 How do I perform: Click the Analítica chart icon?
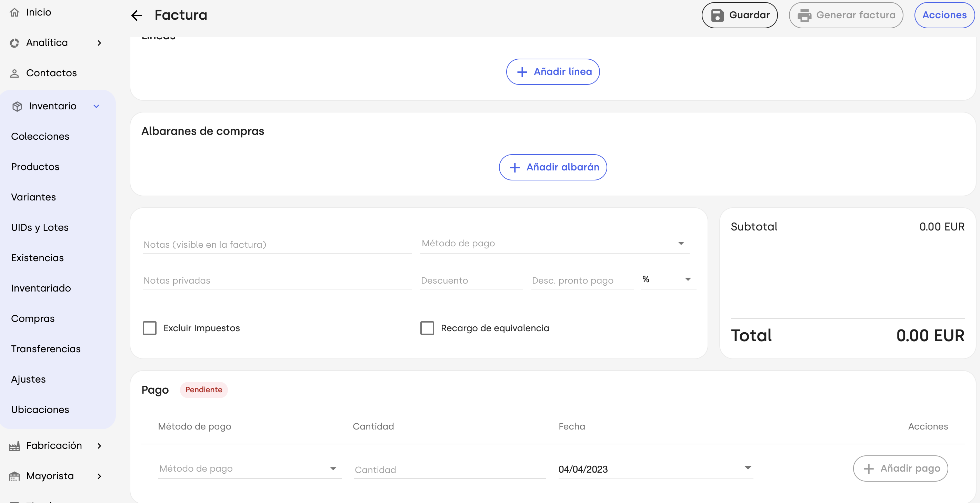pyautogui.click(x=14, y=43)
